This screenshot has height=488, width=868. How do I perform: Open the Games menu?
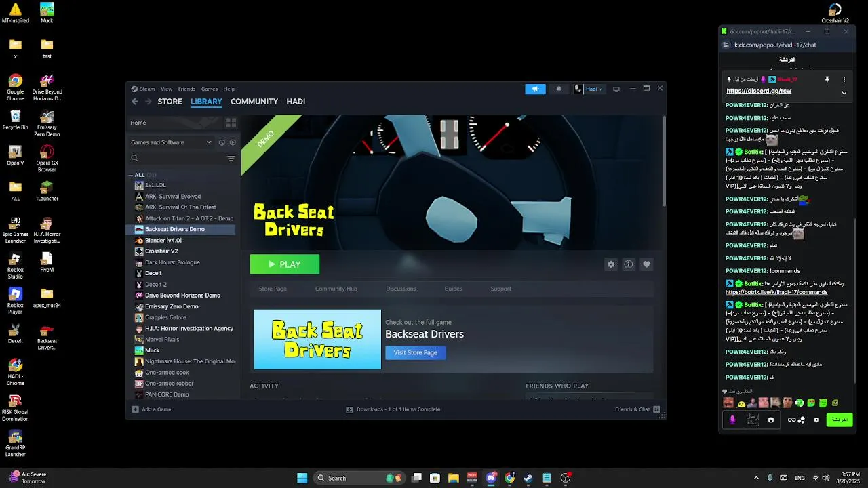[210, 89]
